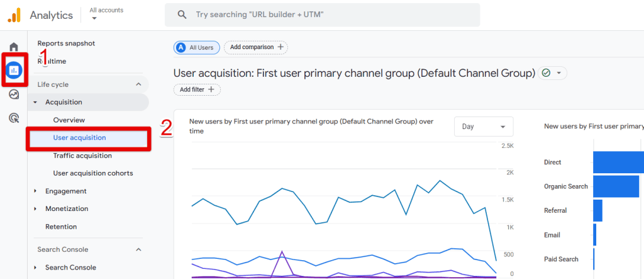Collapse the Life cycle section

click(x=138, y=84)
